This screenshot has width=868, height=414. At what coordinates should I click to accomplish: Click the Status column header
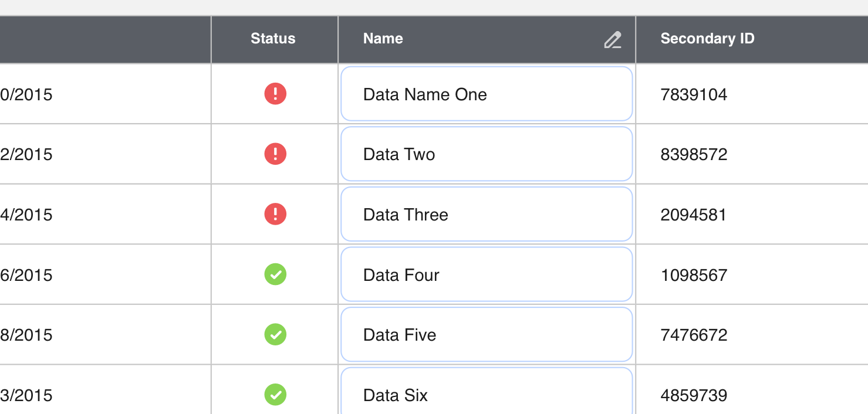[273, 39]
